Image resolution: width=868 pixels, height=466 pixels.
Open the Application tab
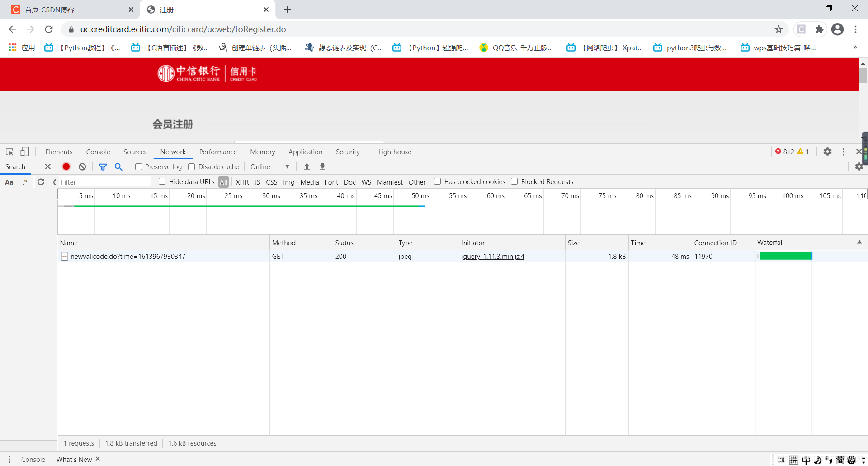pos(306,152)
